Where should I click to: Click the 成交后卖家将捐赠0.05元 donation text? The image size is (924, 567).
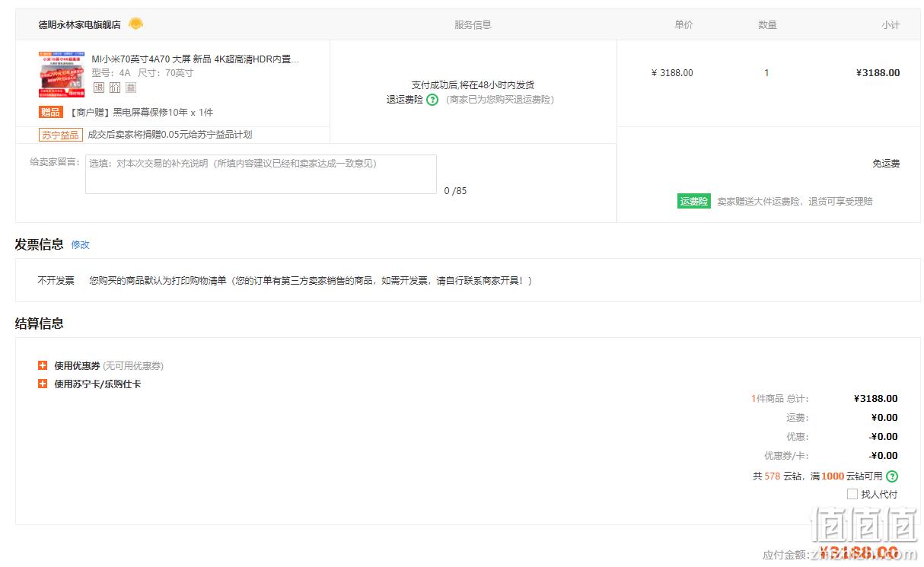(x=170, y=135)
